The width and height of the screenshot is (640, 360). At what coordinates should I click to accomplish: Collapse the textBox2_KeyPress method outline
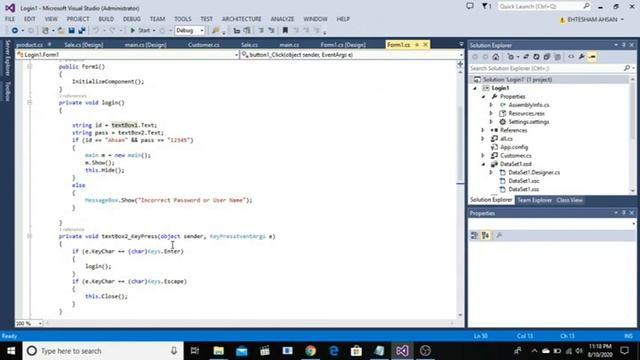pyautogui.click(x=29, y=236)
